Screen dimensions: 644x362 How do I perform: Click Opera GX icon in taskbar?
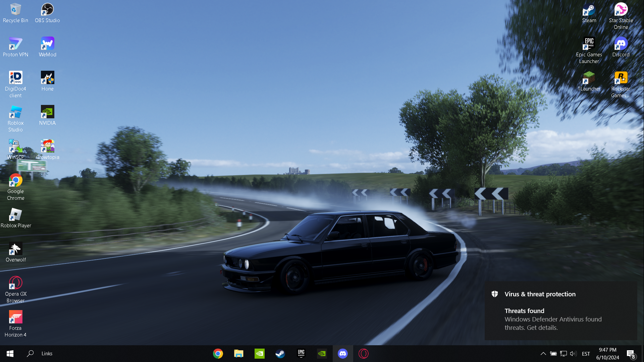pos(364,354)
